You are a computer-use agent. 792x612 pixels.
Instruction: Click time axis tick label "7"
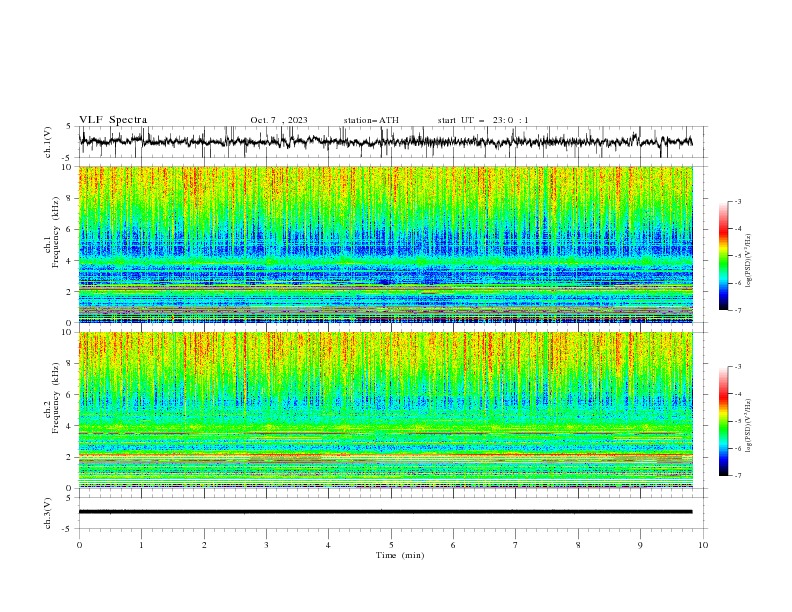[515, 545]
